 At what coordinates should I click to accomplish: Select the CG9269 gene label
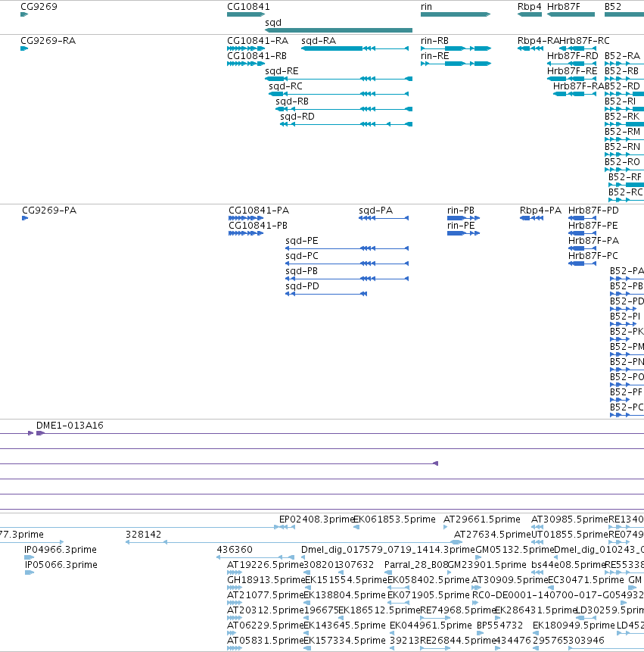pyautogui.click(x=39, y=7)
